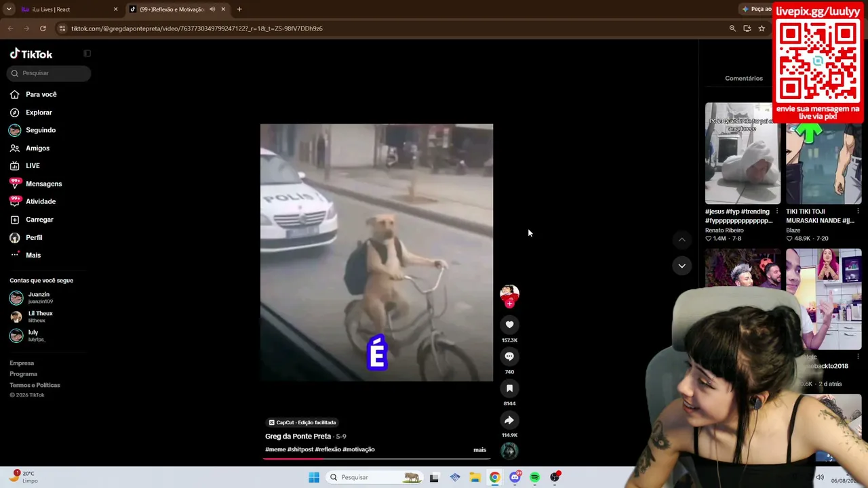Open the Atividade notifications

tap(33, 201)
